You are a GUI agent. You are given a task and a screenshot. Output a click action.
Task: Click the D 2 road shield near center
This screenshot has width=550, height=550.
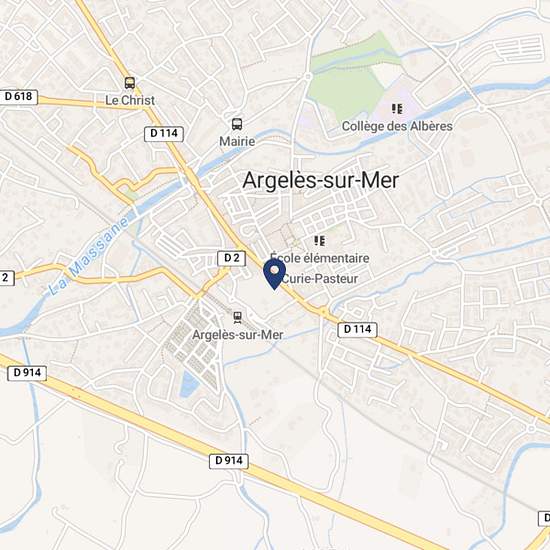point(232,259)
